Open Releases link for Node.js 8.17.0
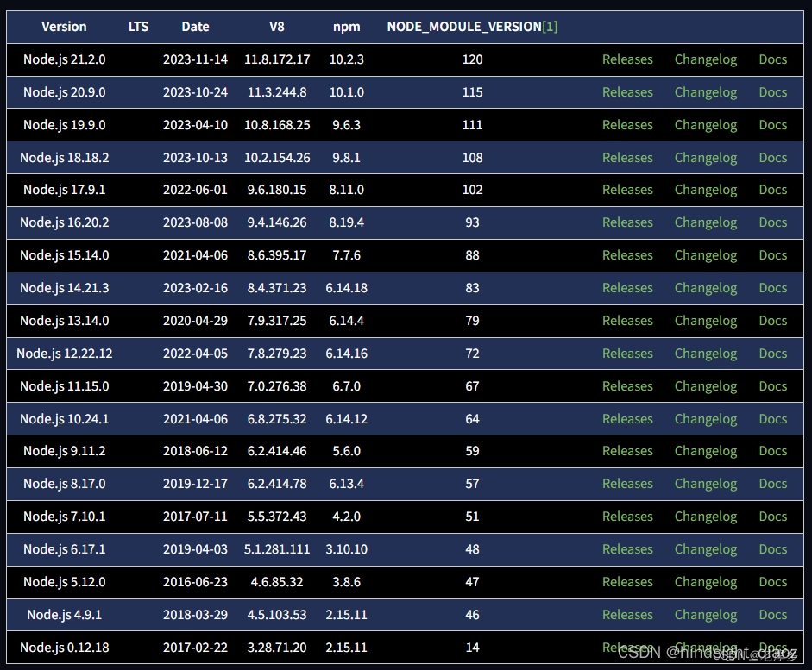The height and width of the screenshot is (670, 812). [627, 483]
